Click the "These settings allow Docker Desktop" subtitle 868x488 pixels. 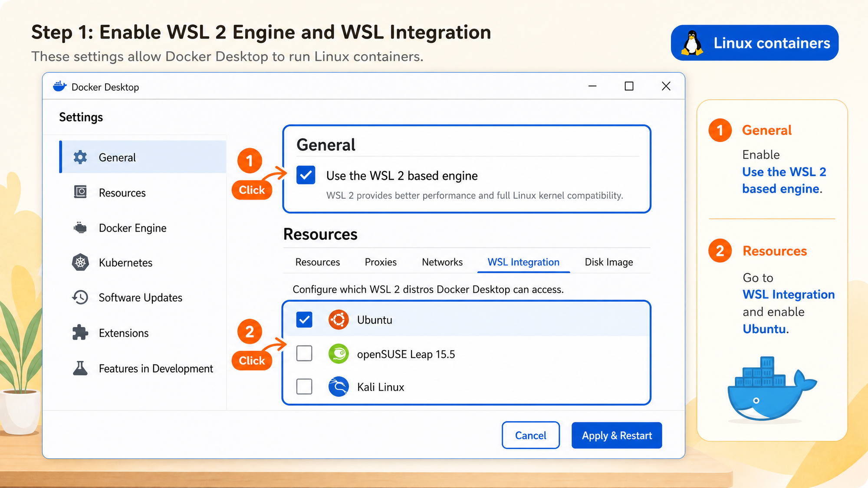coord(227,56)
